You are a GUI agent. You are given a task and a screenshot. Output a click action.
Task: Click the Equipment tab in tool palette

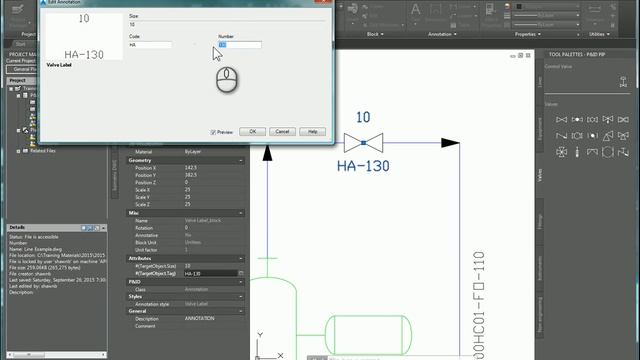[x=540, y=129]
